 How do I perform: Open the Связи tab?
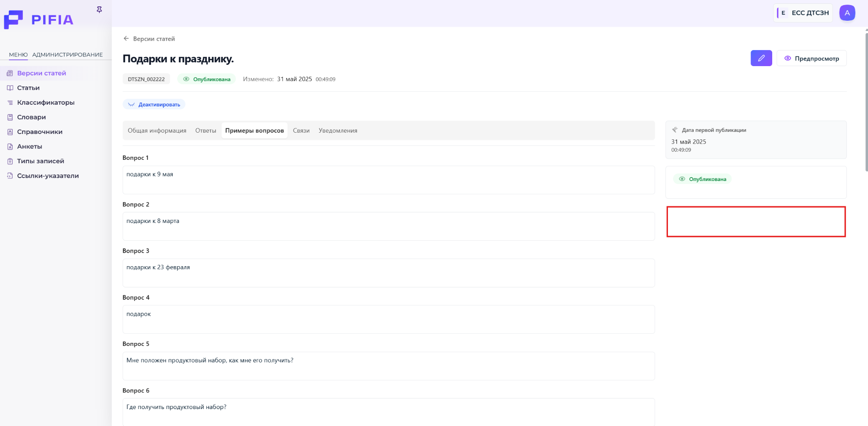tap(301, 131)
